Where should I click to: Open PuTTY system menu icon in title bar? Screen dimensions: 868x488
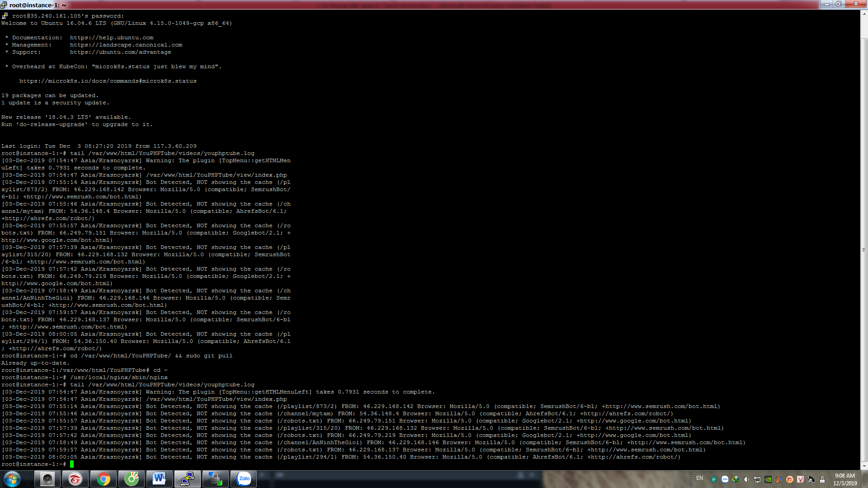4,5
